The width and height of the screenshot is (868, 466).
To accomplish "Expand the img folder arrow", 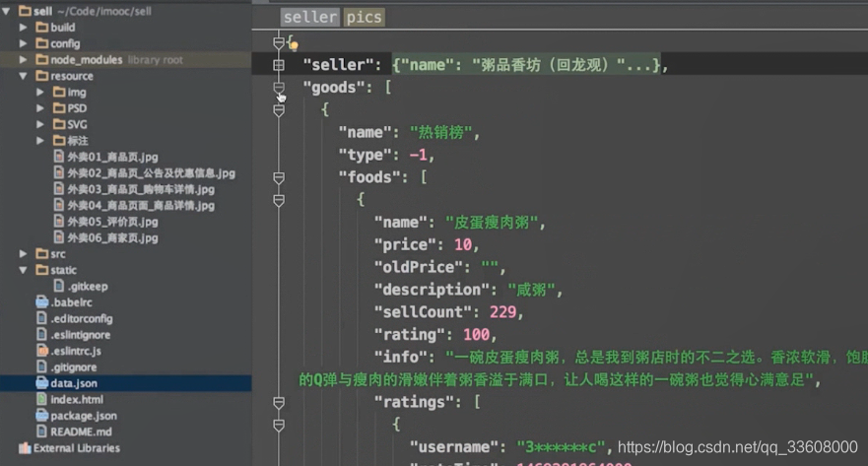I will (40, 92).
